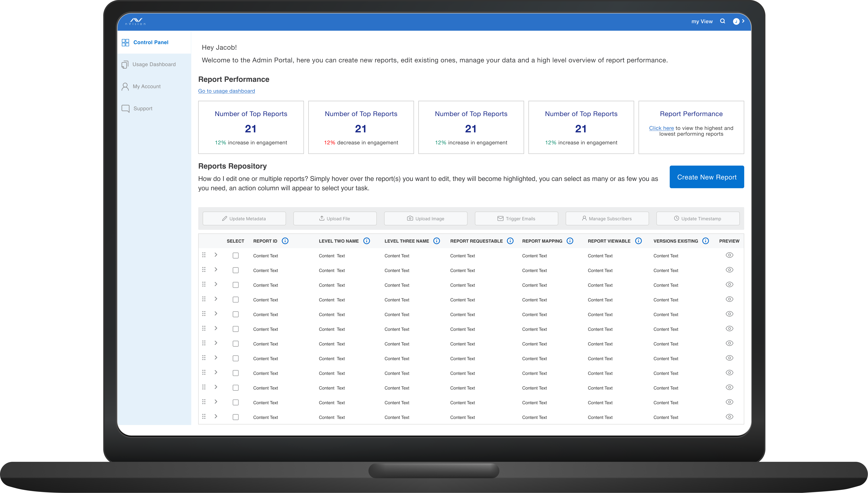Click the Update Timestamp button

click(698, 218)
